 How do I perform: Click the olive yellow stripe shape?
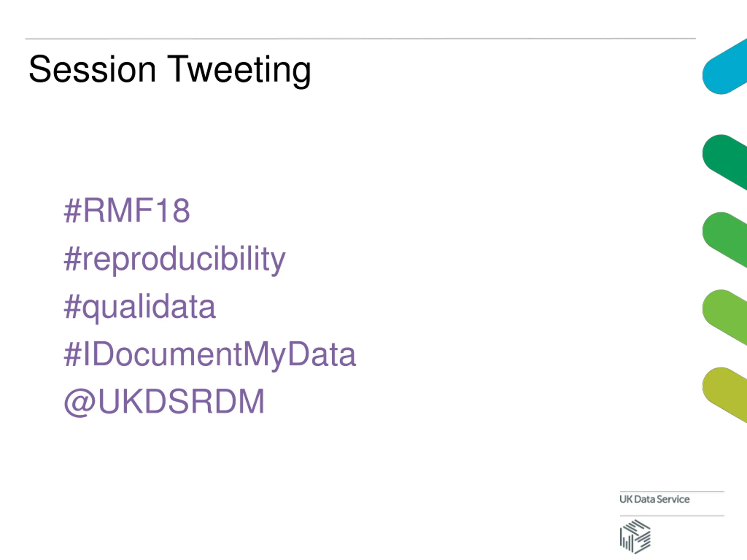pos(725,395)
